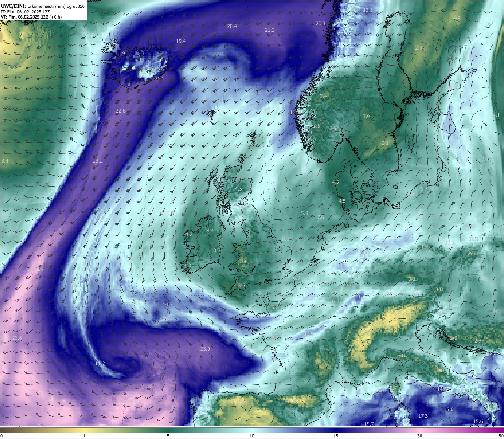Click the colour scale tick labelled 1

tap(84, 436)
